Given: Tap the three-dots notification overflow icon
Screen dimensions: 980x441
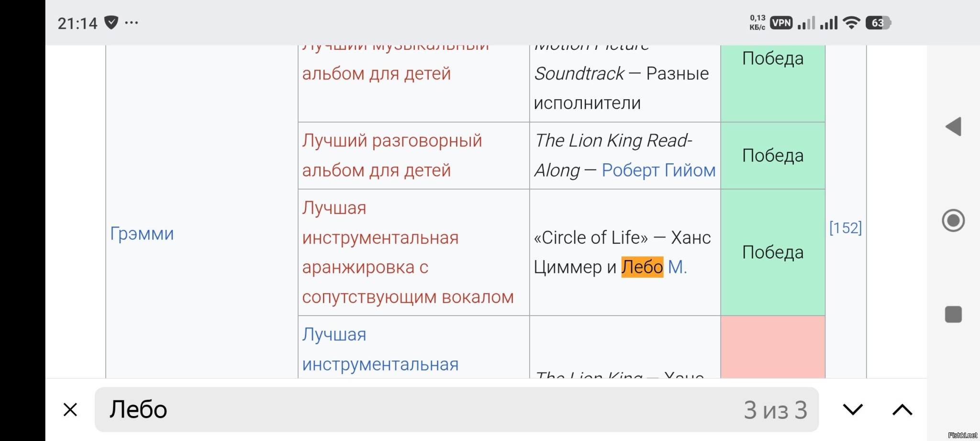Looking at the screenshot, I should (x=131, y=23).
